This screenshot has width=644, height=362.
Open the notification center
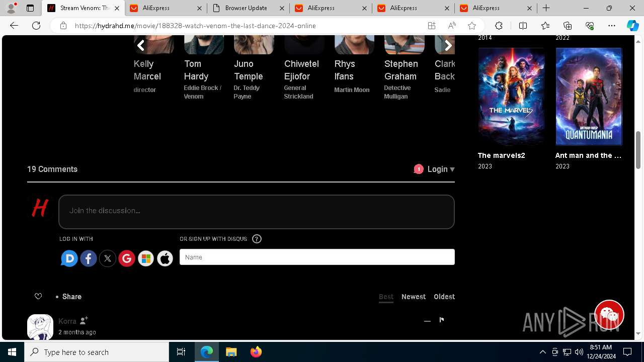pyautogui.click(x=627, y=352)
